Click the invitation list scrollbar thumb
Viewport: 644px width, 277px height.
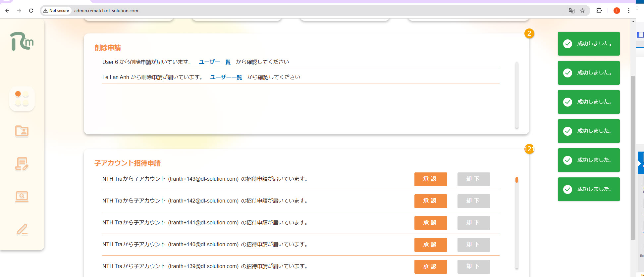[x=516, y=180]
